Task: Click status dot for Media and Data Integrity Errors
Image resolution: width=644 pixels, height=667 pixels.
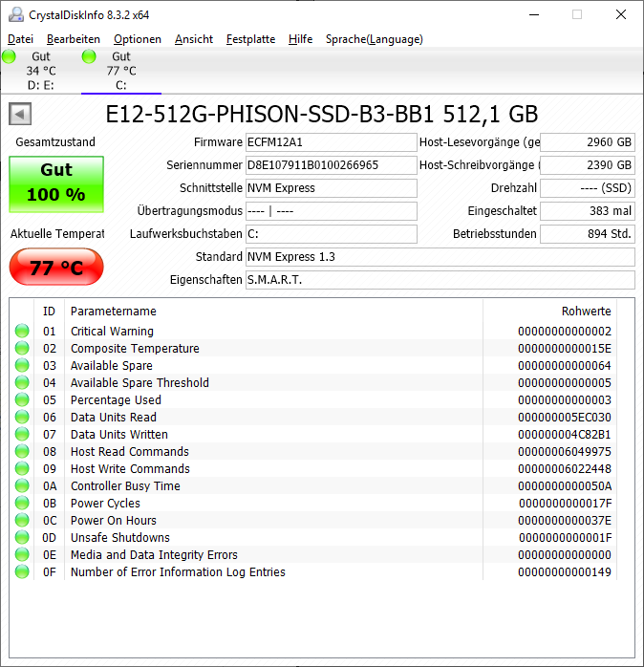Action: [x=22, y=554]
